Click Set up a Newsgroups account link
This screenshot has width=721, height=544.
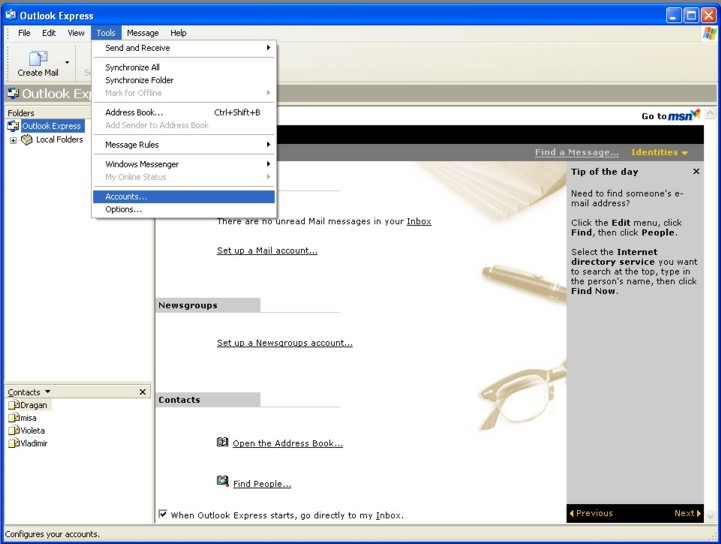click(285, 343)
